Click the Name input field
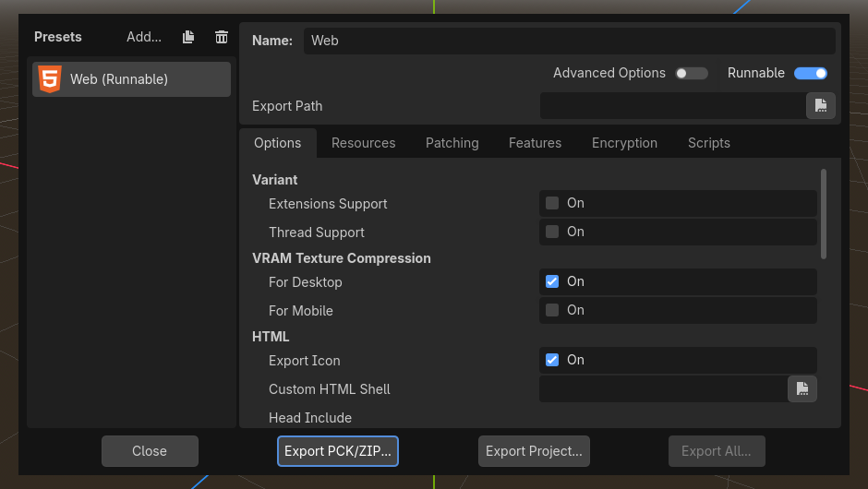The width and height of the screenshot is (868, 489). point(569,41)
